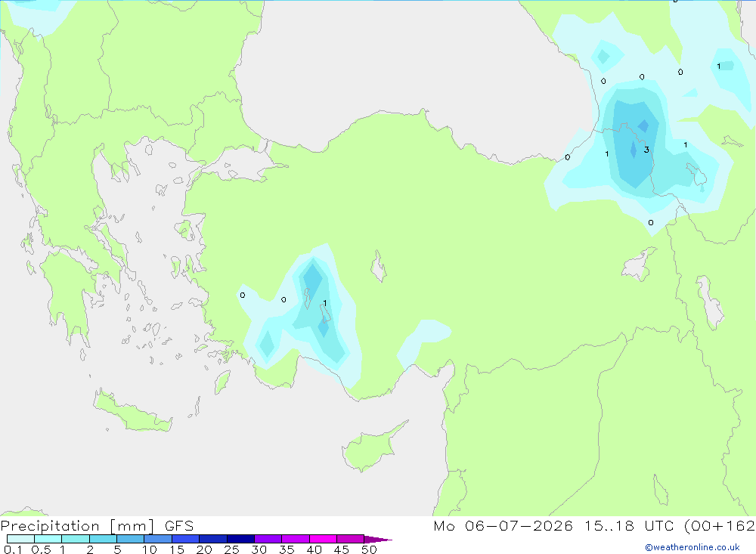
Task: Click the 35–40 mm violet legend swatch
Action: [x=296, y=539]
